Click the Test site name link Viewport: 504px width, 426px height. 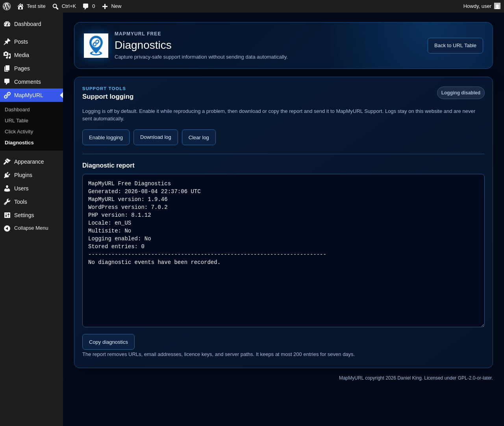click(36, 6)
